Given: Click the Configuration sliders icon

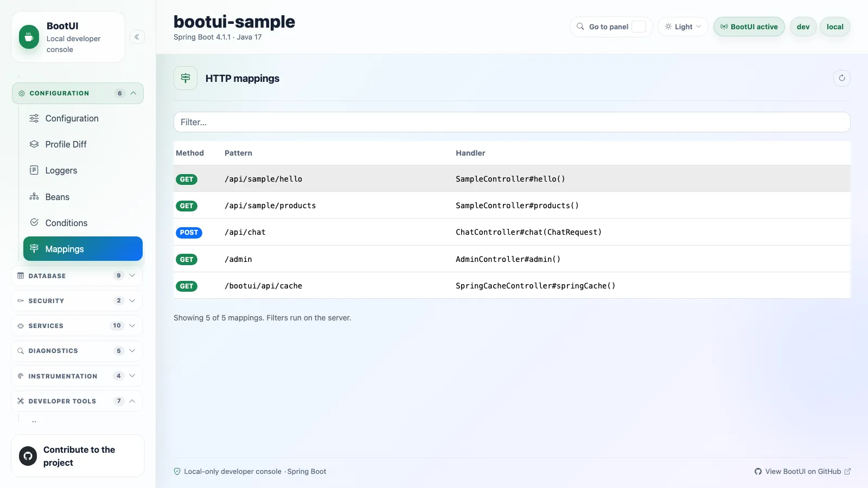Looking at the screenshot, I should click(x=34, y=118).
